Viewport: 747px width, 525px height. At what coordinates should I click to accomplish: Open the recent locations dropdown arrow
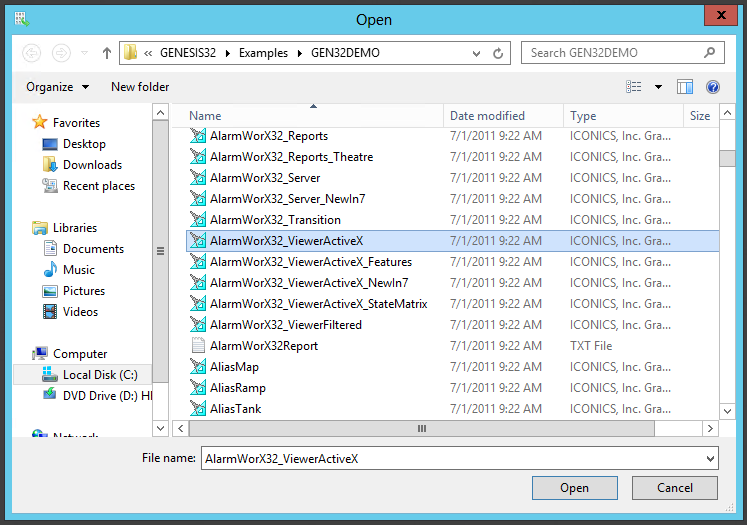[85, 53]
